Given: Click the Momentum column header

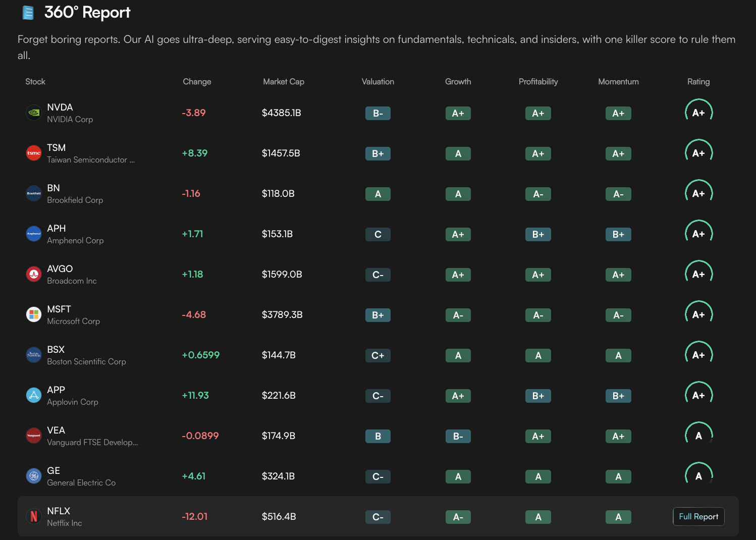Looking at the screenshot, I should coord(618,82).
